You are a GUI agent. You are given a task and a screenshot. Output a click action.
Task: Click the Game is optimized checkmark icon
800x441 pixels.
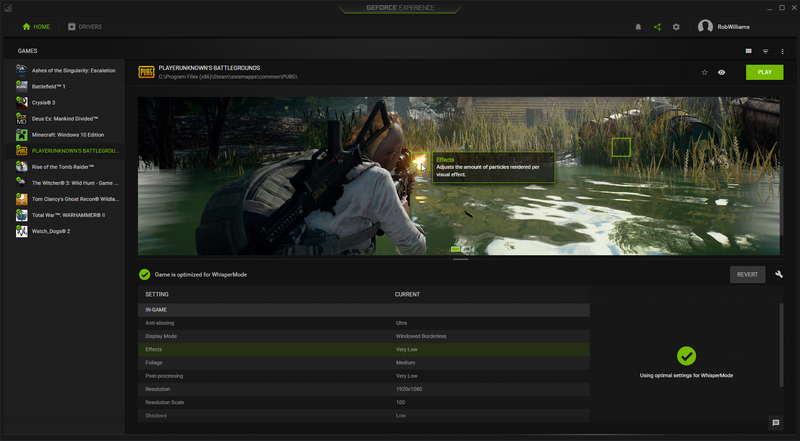144,275
